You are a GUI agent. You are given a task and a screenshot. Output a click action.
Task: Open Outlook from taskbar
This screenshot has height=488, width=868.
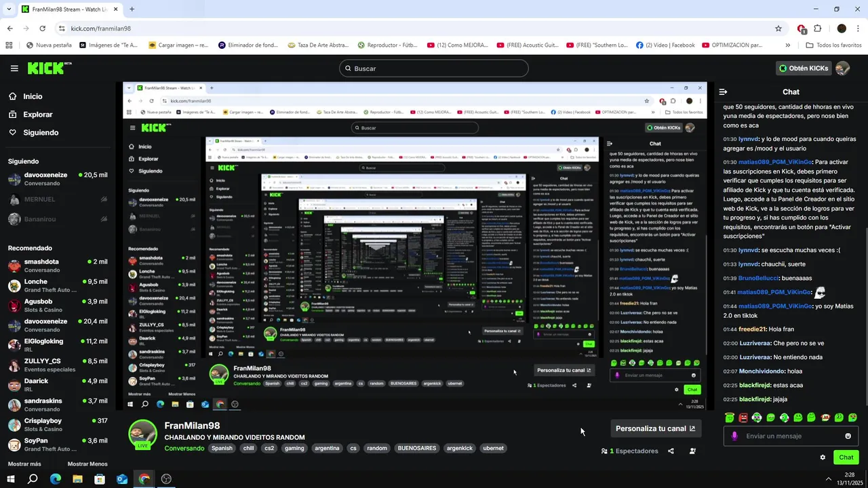pos(122,479)
